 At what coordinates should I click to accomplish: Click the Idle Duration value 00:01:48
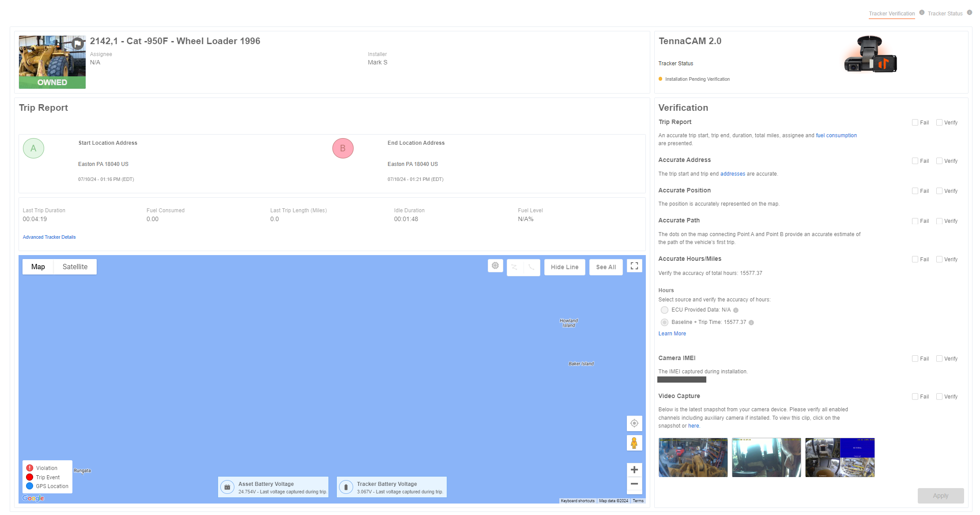coord(406,219)
